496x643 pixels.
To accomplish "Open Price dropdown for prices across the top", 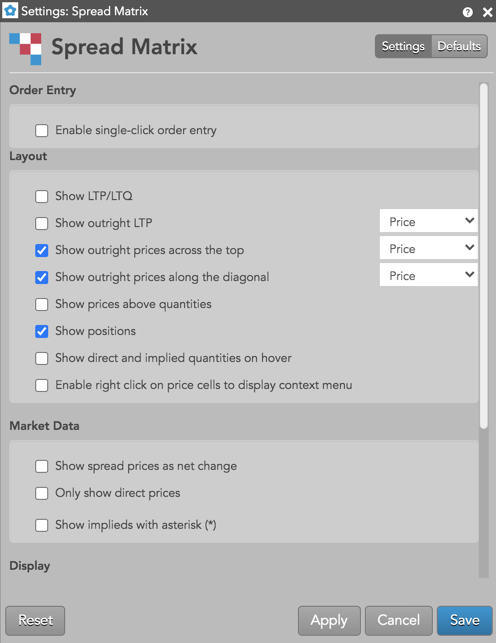I will tap(428, 249).
